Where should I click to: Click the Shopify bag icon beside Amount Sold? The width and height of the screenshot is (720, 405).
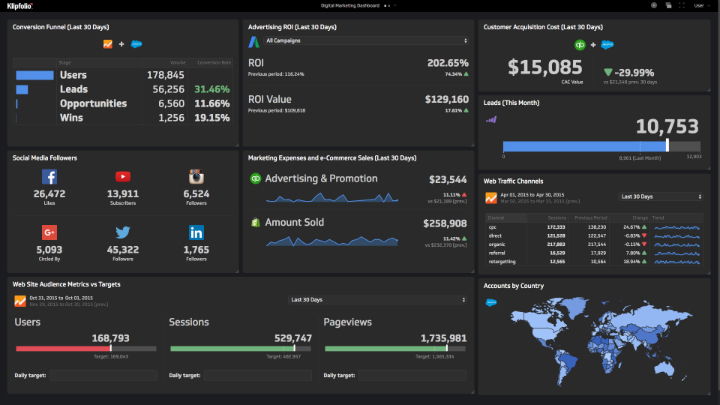tap(255, 223)
